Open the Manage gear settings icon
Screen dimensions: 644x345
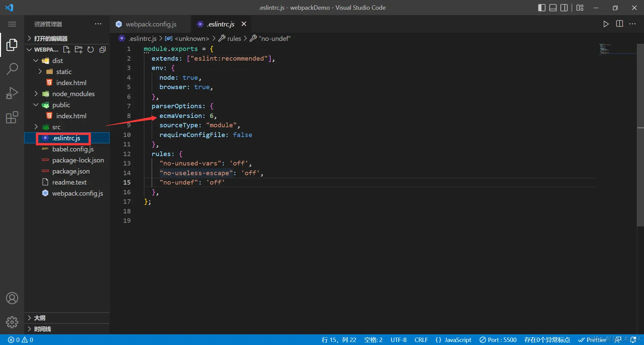[x=12, y=322]
